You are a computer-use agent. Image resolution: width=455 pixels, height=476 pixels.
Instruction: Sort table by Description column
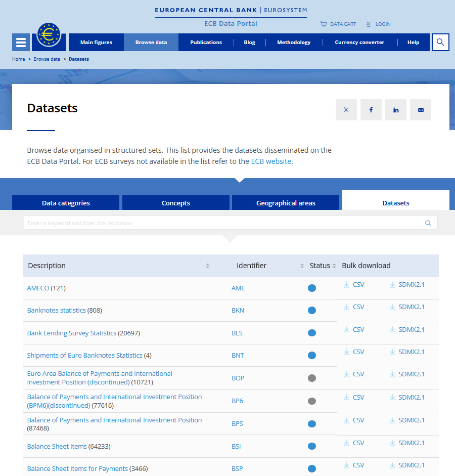point(207,266)
